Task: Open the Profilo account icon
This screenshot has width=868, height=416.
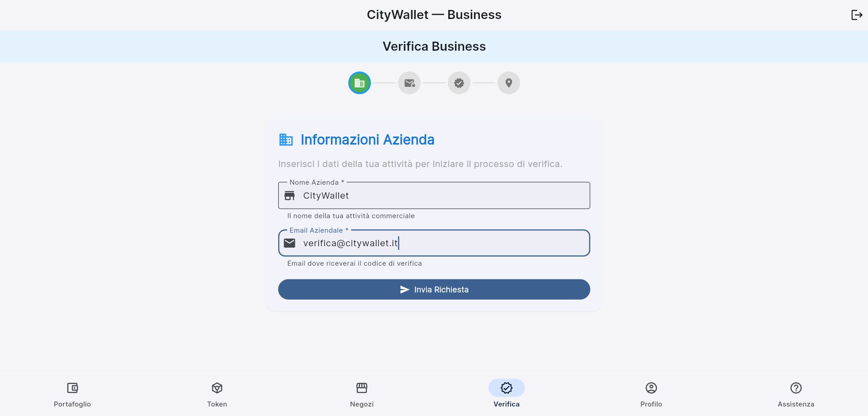Action: tap(651, 388)
